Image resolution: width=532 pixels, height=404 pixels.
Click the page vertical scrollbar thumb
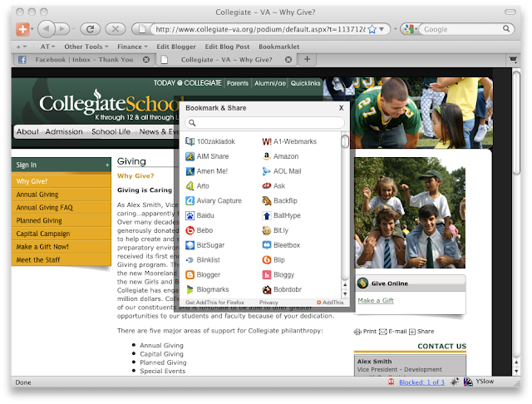click(x=516, y=123)
